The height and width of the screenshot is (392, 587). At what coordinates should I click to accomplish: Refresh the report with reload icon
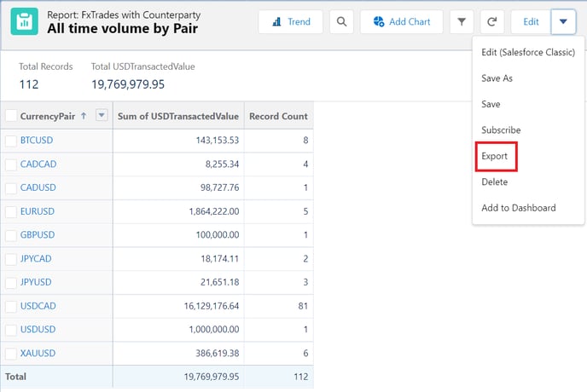pos(491,22)
